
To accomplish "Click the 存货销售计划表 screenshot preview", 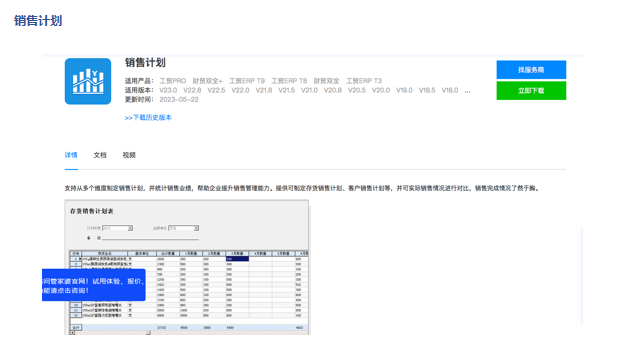I will pyautogui.click(x=187, y=267).
